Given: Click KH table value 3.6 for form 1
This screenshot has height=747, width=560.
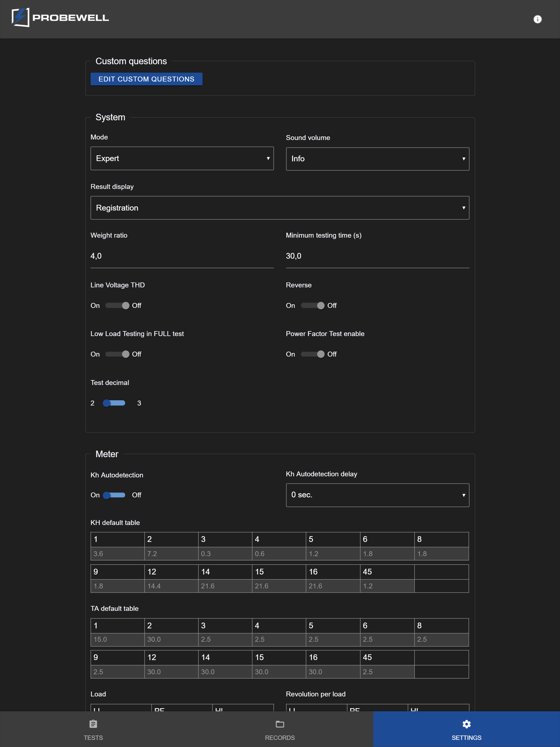Looking at the screenshot, I should [x=118, y=553].
